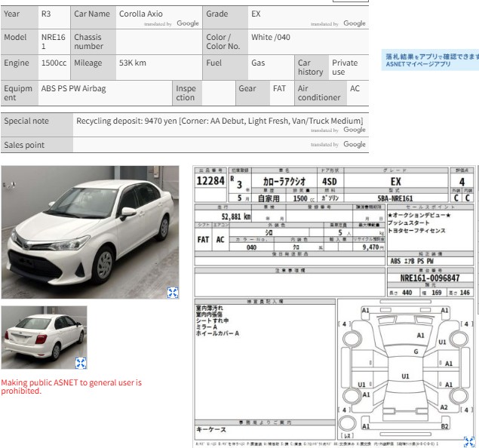Enlarge the auction sheet with expand icon
The image size is (479, 448).
(469, 441)
